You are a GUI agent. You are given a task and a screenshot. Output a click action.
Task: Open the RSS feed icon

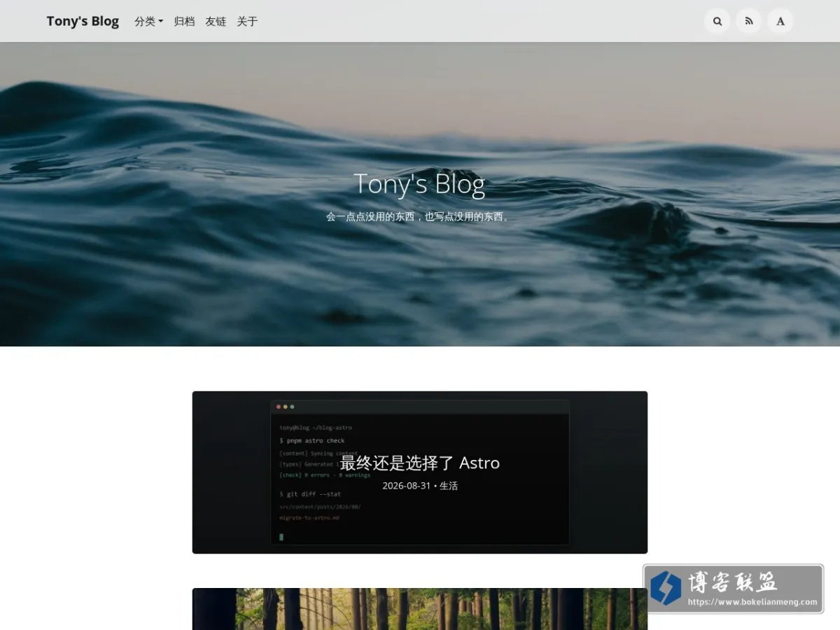pyautogui.click(x=749, y=21)
